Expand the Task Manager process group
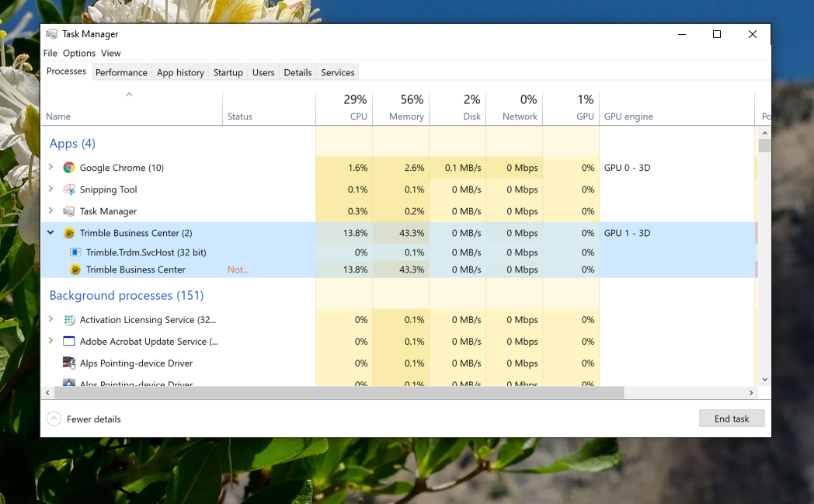The width and height of the screenshot is (814, 504). coord(50,210)
